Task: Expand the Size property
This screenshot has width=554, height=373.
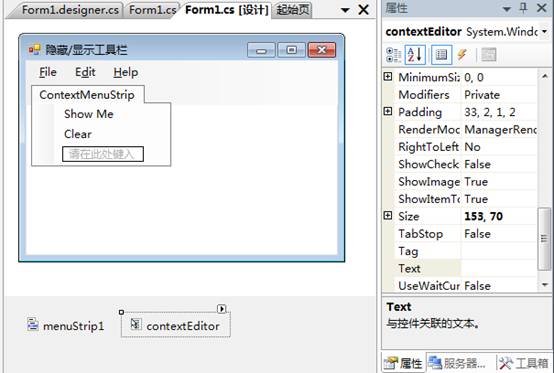Action: point(388,215)
